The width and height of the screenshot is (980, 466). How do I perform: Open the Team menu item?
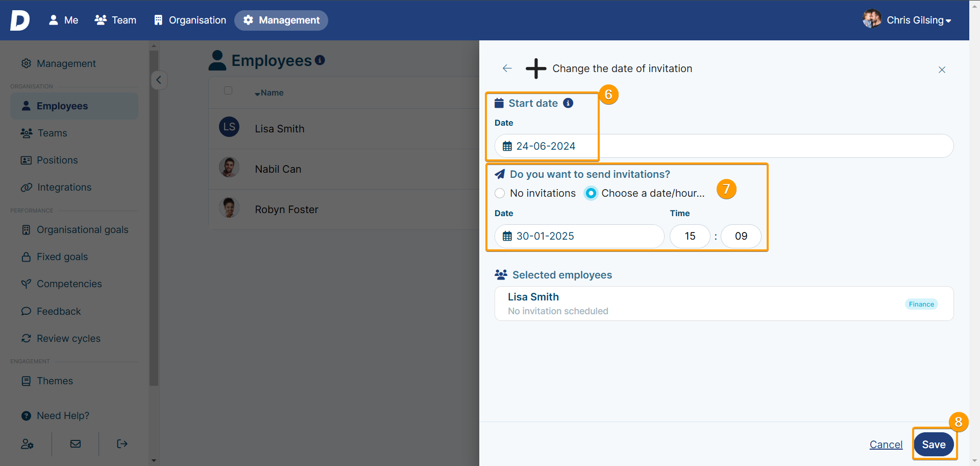[115, 20]
